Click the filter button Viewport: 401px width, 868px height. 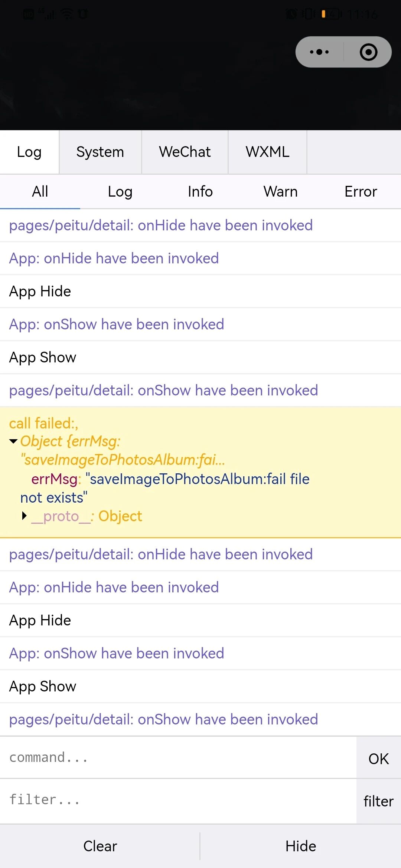(x=379, y=801)
